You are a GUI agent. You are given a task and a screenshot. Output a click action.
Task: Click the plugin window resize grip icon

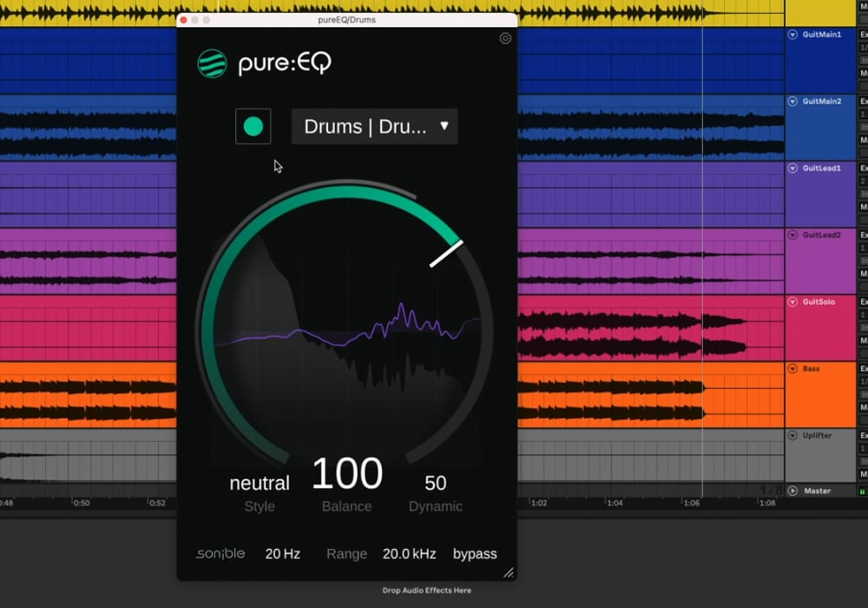coord(509,572)
